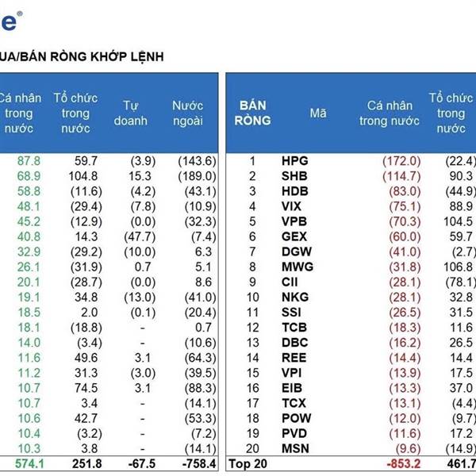
Task: Click the 'UA/BÁN RÒNG KHỚP LỆNH' title
Action: 82,57
